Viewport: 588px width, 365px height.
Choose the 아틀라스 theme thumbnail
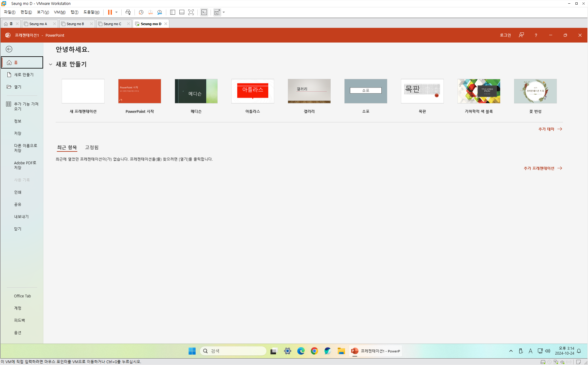(253, 91)
